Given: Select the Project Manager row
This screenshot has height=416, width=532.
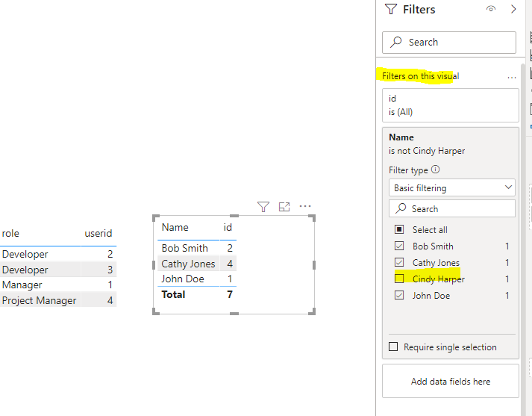Looking at the screenshot, I should 58,300.
